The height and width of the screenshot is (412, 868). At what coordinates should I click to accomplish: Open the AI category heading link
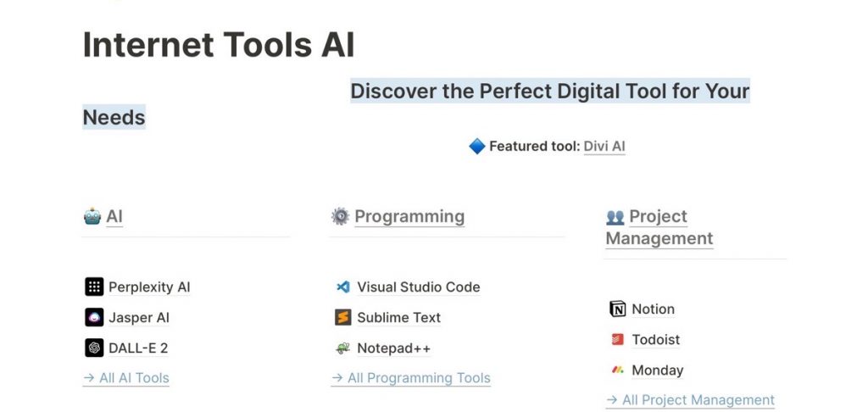(x=114, y=216)
